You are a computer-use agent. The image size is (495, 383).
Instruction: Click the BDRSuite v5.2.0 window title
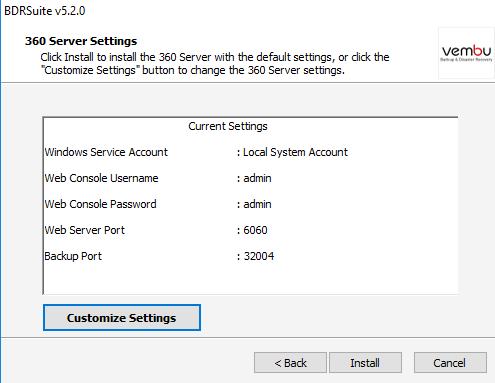[45, 11]
